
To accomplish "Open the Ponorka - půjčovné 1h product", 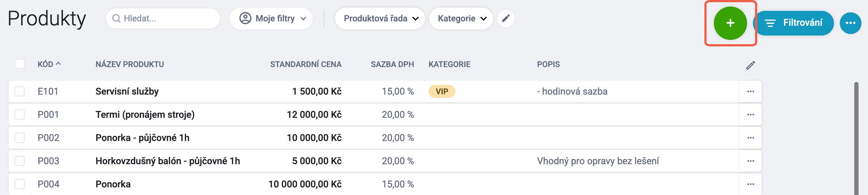I will pos(142,138).
